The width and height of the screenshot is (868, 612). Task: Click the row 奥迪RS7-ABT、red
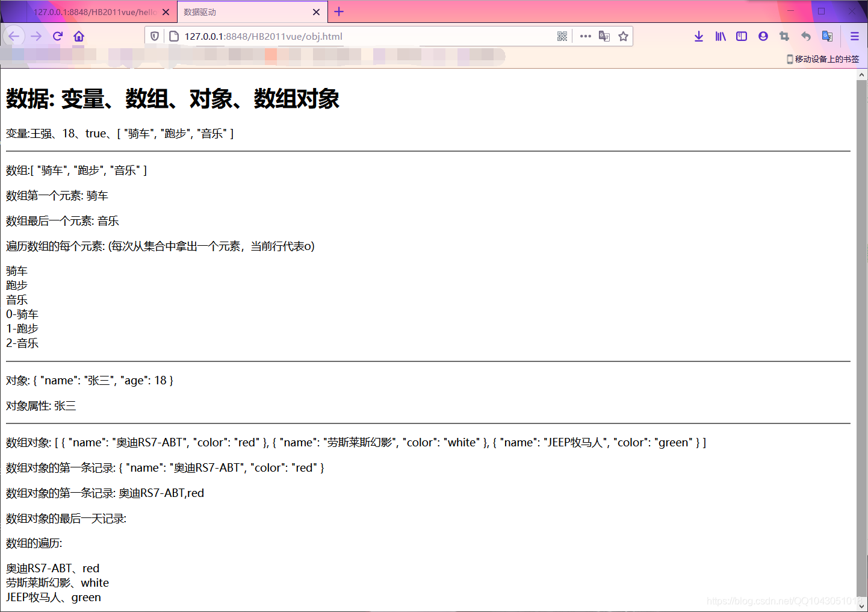pyautogui.click(x=53, y=569)
